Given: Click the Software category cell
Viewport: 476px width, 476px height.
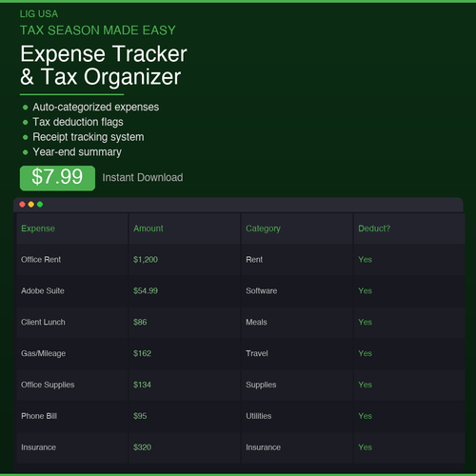Looking at the screenshot, I should (297, 291).
